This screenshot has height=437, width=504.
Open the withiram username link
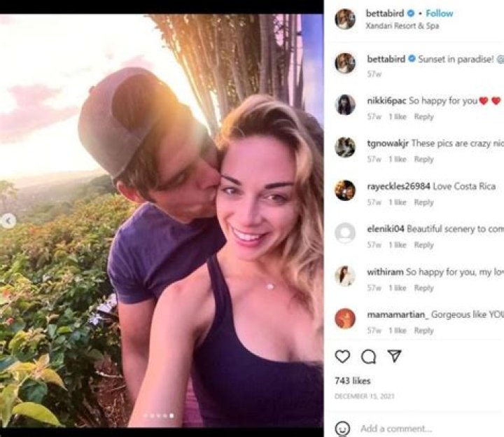(x=385, y=272)
